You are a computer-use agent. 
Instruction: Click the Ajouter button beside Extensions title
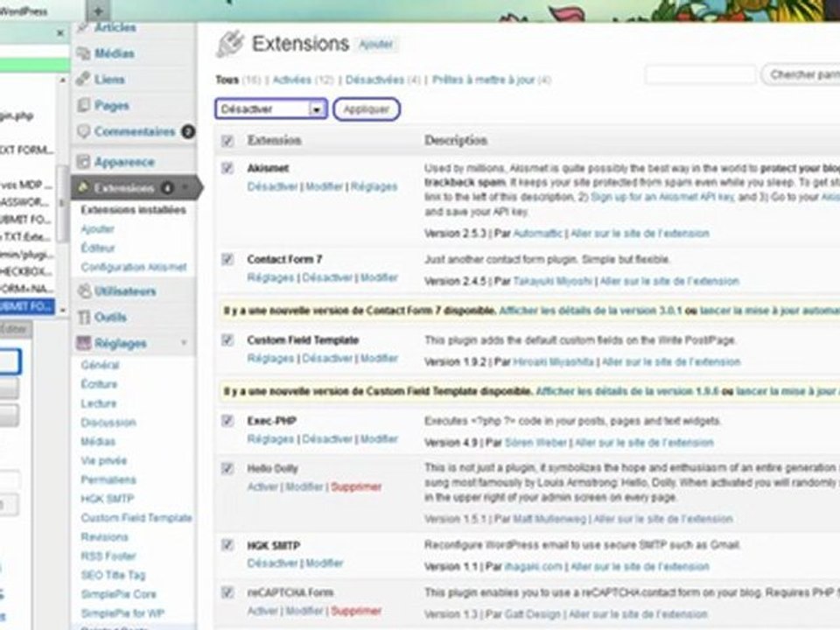coord(375,45)
